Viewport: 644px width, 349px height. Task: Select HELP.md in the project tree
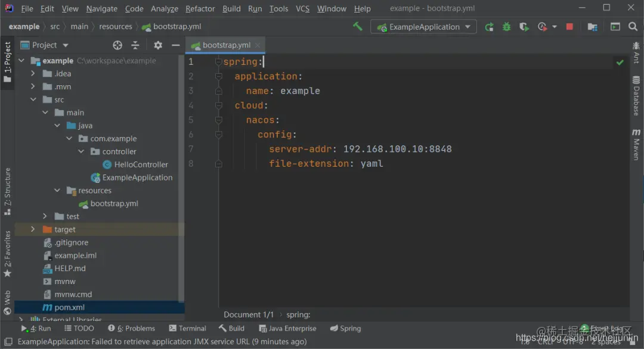pyautogui.click(x=70, y=268)
